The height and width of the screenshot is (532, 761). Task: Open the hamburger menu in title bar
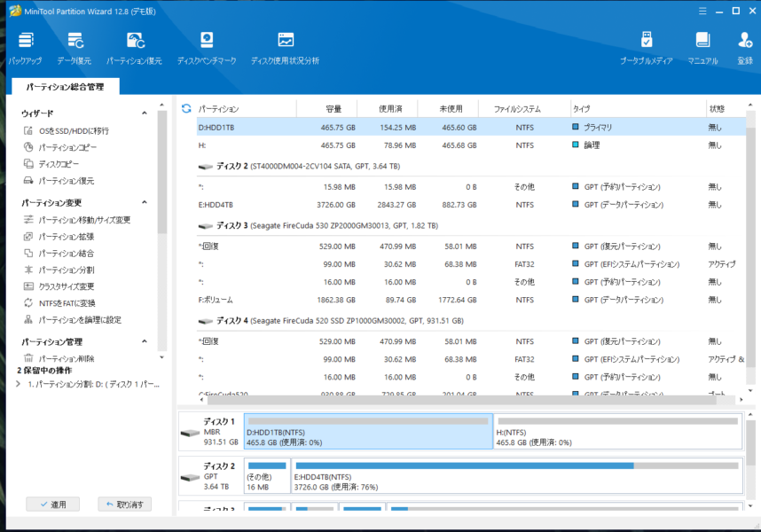(702, 12)
